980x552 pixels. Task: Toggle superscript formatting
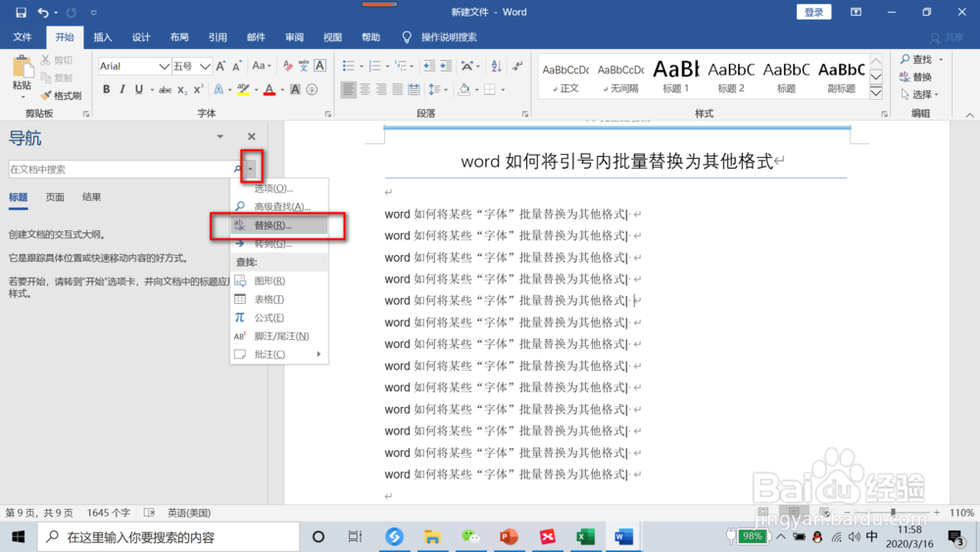click(198, 89)
